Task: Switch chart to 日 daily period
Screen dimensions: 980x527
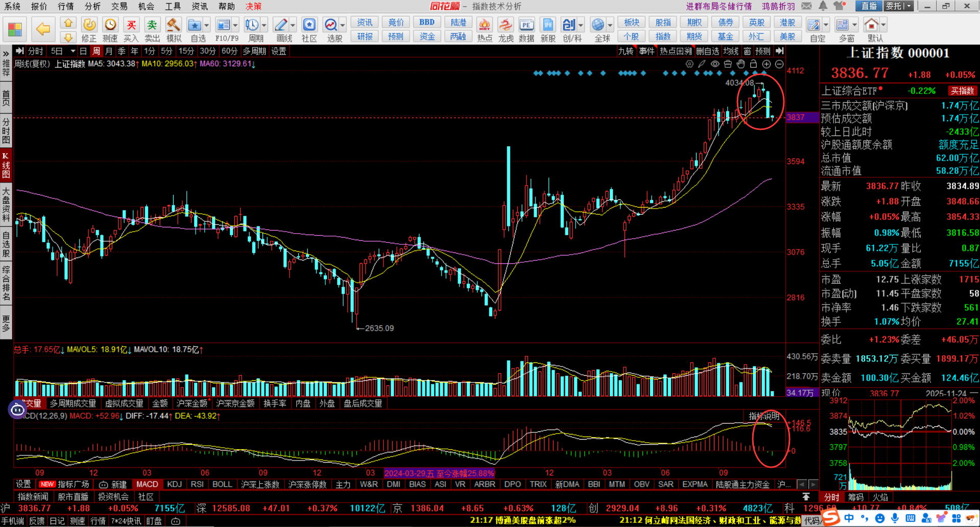Action: point(83,51)
